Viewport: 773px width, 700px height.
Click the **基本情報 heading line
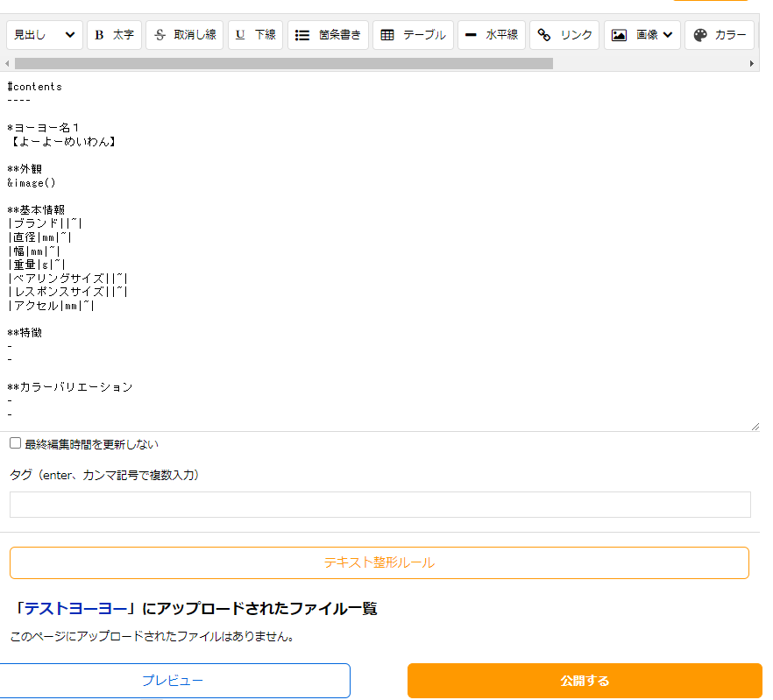(x=36, y=210)
